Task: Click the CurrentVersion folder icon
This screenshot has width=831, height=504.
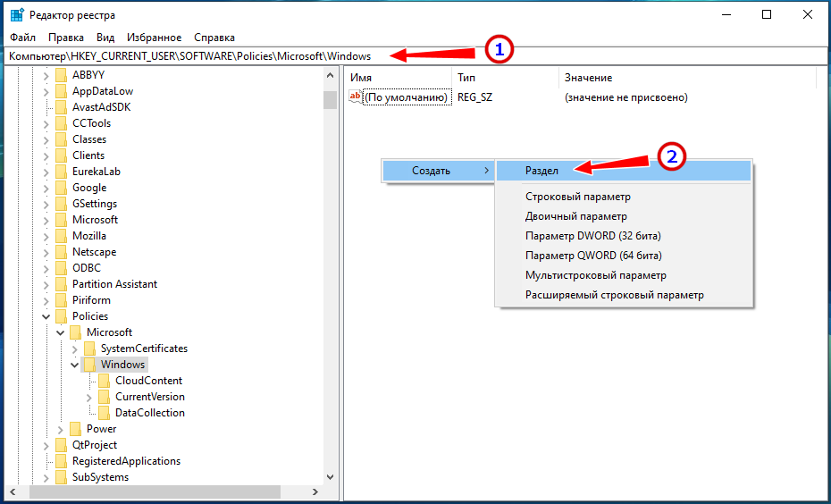Action: click(104, 397)
